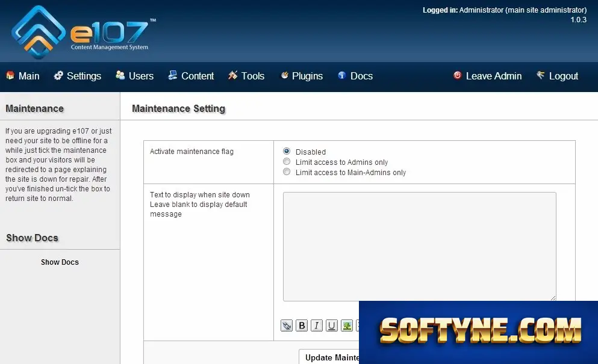
Task: Click the wrench icon next to Tools
Action: click(232, 75)
